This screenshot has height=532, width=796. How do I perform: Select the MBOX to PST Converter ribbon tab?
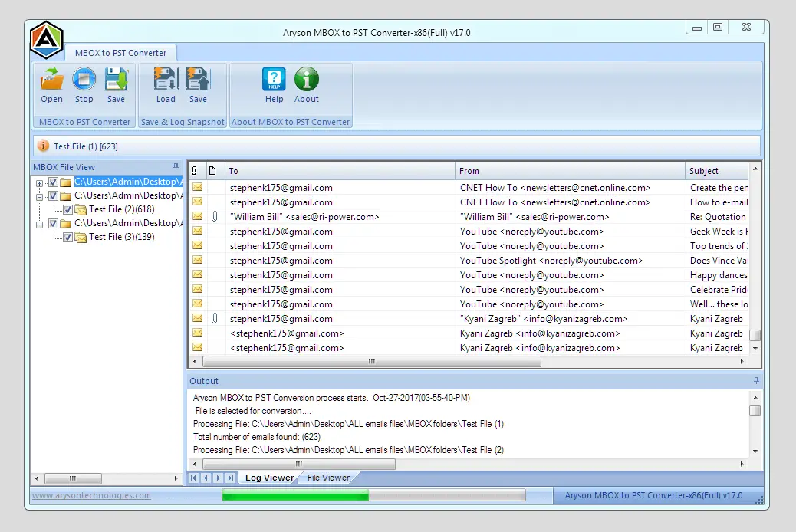point(120,53)
